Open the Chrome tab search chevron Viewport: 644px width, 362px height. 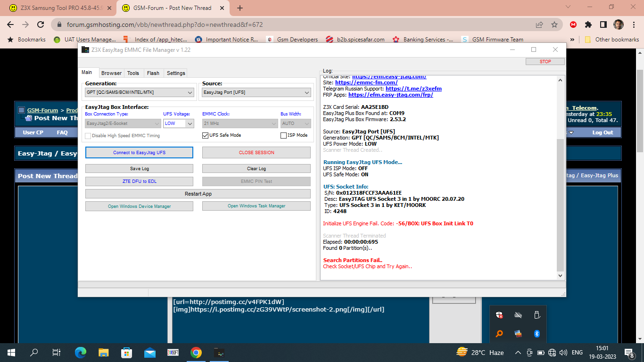pyautogui.click(x=569, y=7)
